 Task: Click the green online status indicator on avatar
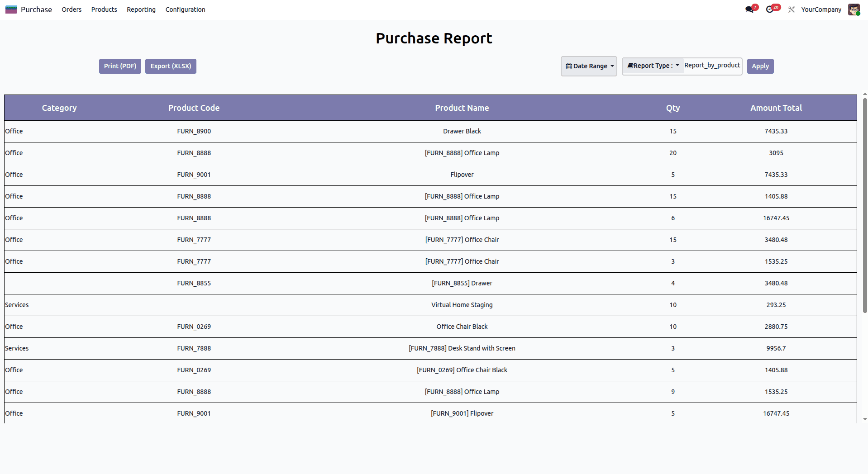(x=859, y=14)
